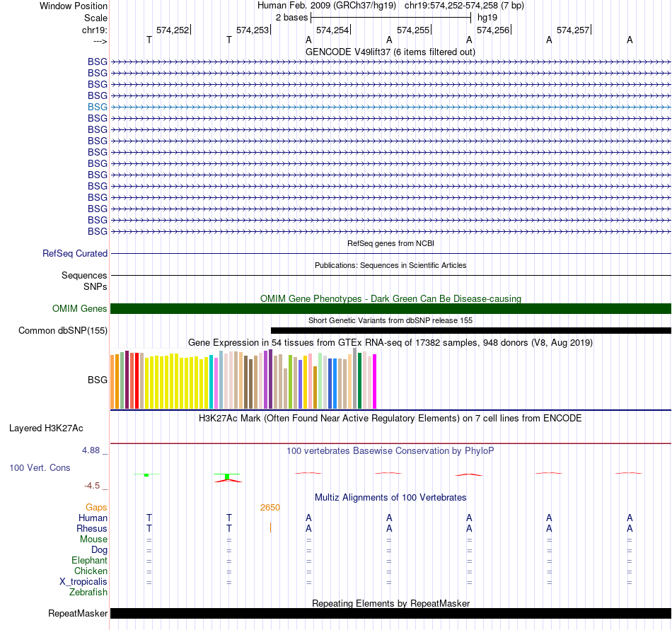Click the Human species label

[x=93, y=518]
